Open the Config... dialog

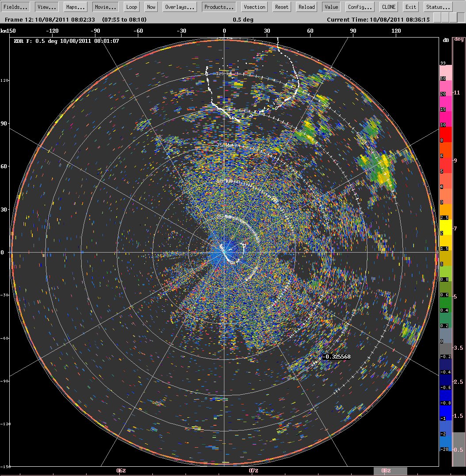(360, 7)
